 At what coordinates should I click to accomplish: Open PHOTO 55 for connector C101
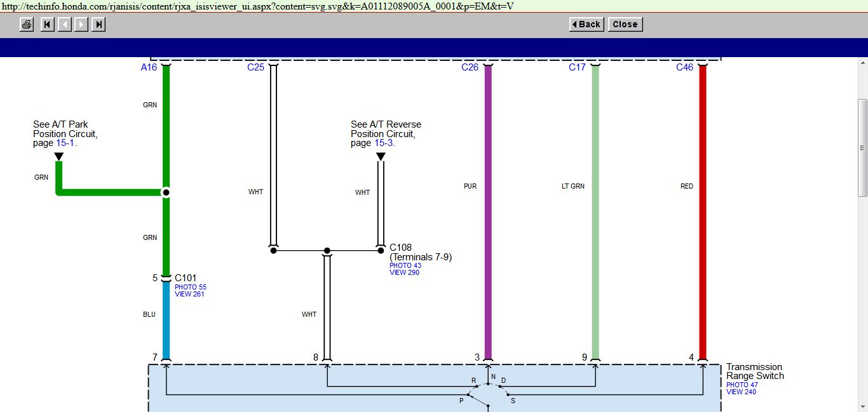click(191, 287)
